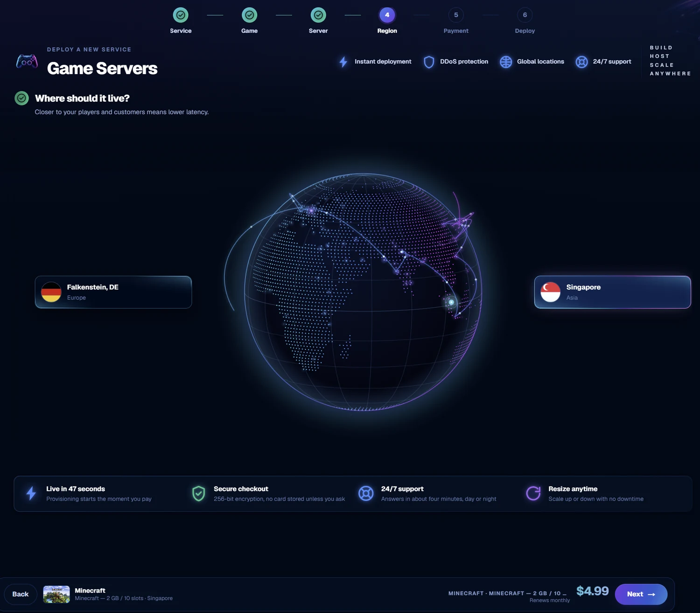Click the Global locations globe icon
The height and width of the screenshot is (613, 700).
click(506, 62)
